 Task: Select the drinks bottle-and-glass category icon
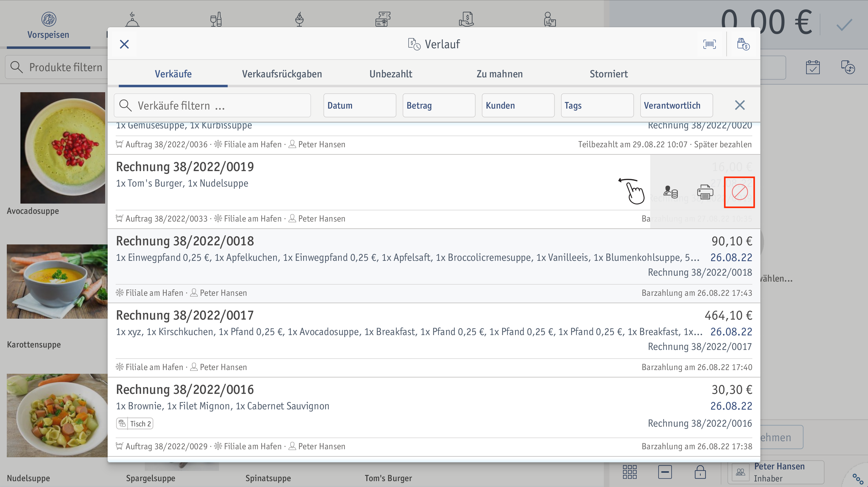[x=216, y=19]
